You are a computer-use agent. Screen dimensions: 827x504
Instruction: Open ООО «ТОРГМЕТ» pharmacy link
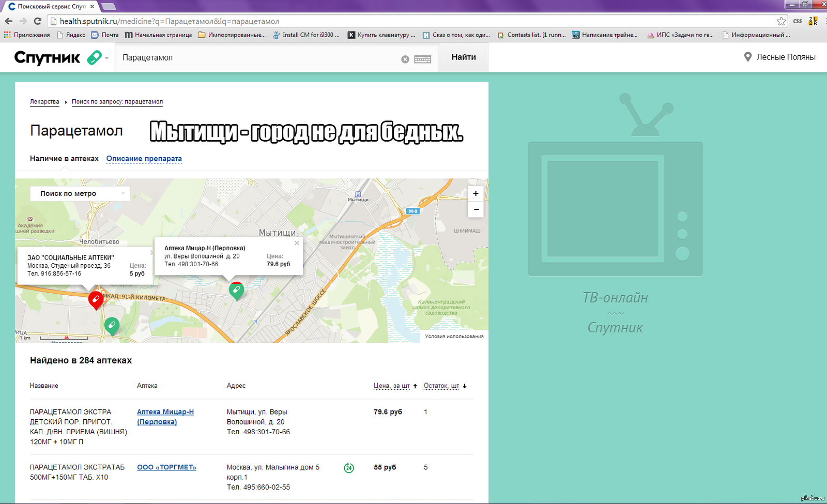click(166, 467)
